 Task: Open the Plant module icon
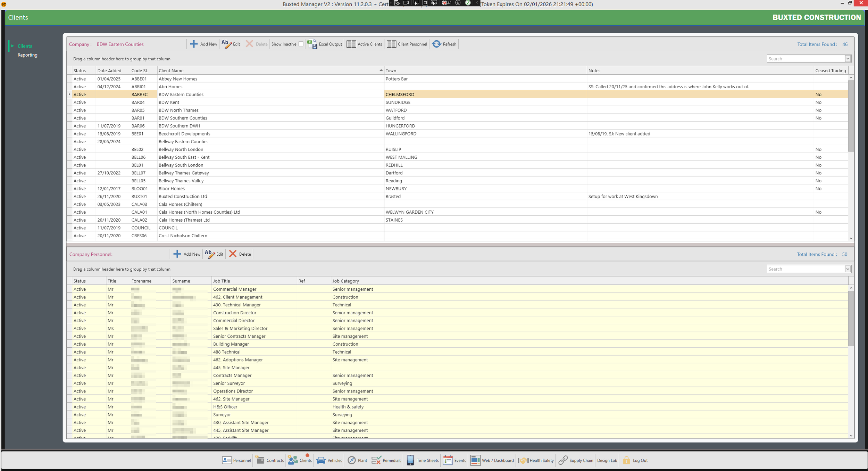(x=352, y=460)
